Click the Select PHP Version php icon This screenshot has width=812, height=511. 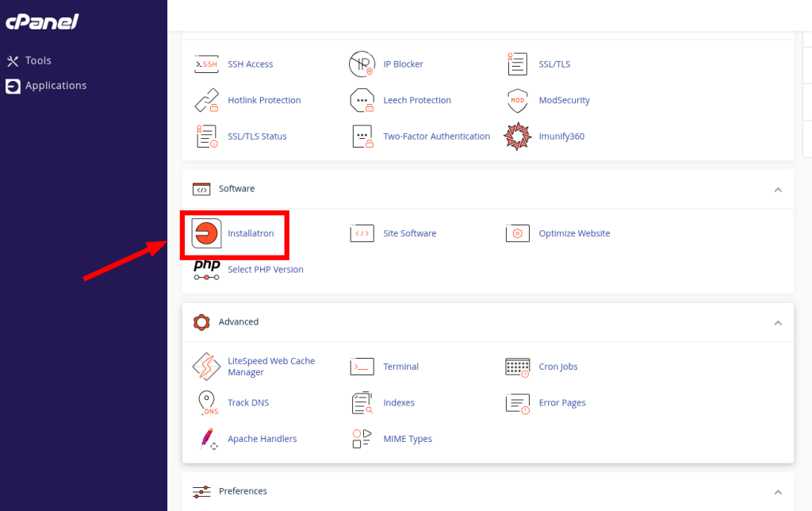pyautogui.click(x=206, y=270)
